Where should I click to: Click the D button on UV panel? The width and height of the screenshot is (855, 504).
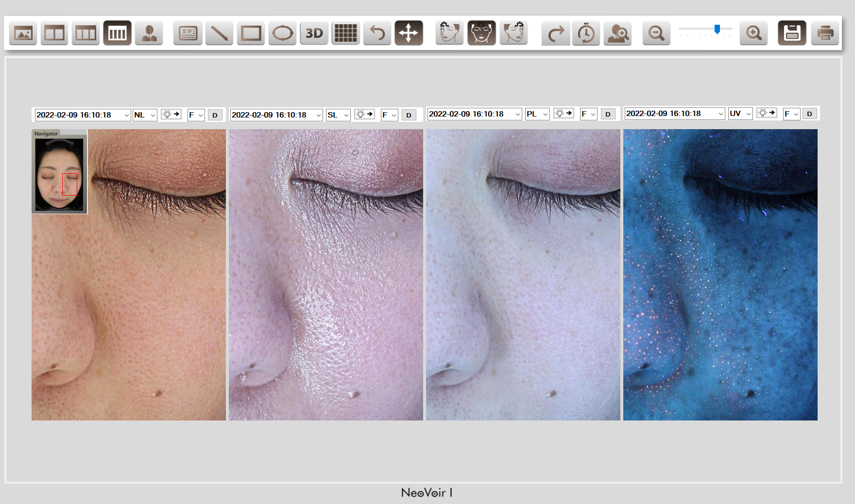(x=809, y=114)
